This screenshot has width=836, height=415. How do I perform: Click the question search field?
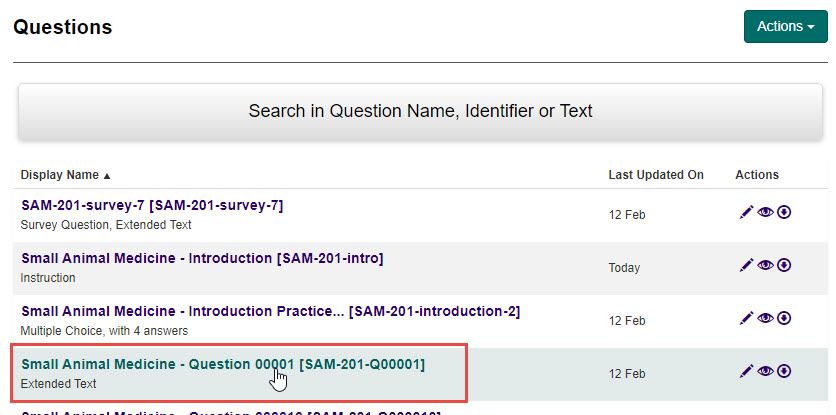tap(420, 111)
